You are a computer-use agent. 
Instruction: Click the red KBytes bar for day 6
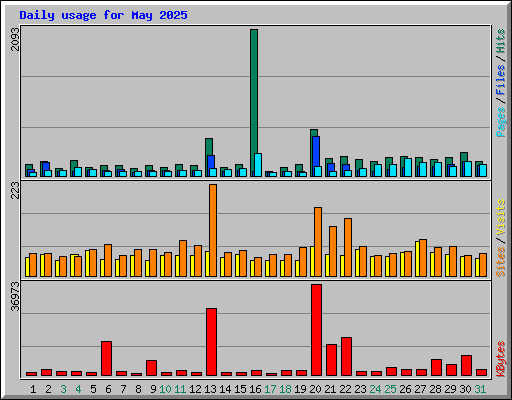106,358
